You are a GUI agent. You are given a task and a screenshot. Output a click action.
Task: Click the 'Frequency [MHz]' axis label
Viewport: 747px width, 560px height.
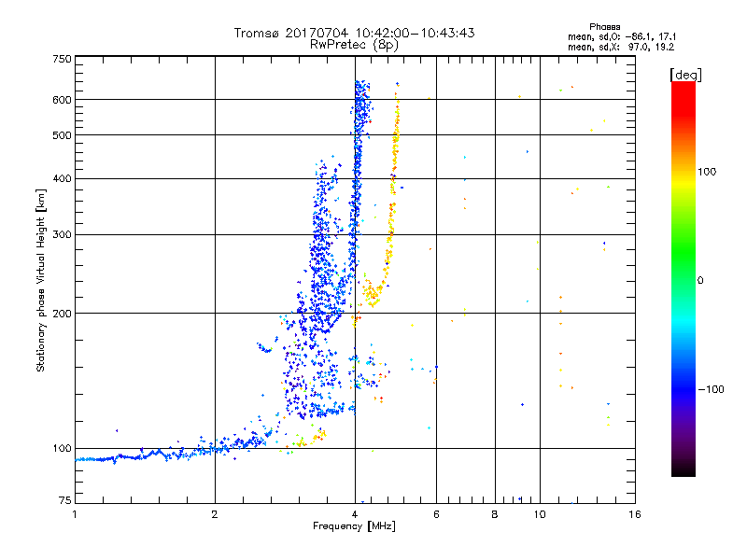coord(354,526)
